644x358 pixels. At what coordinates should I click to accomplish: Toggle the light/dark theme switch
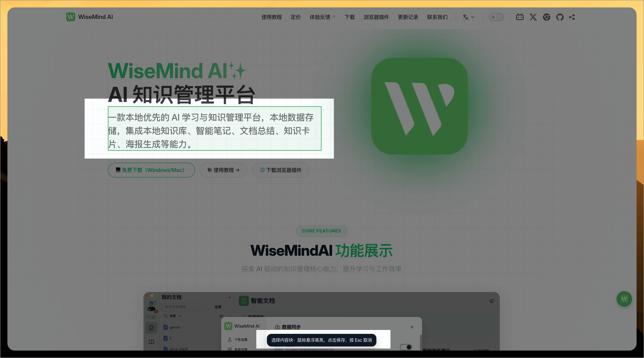coord(496,17)
